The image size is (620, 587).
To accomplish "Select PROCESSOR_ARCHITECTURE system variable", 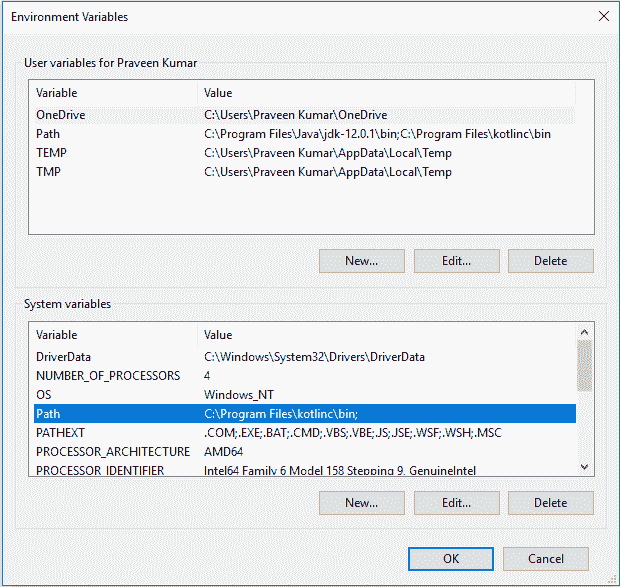I will click(112, 452).
